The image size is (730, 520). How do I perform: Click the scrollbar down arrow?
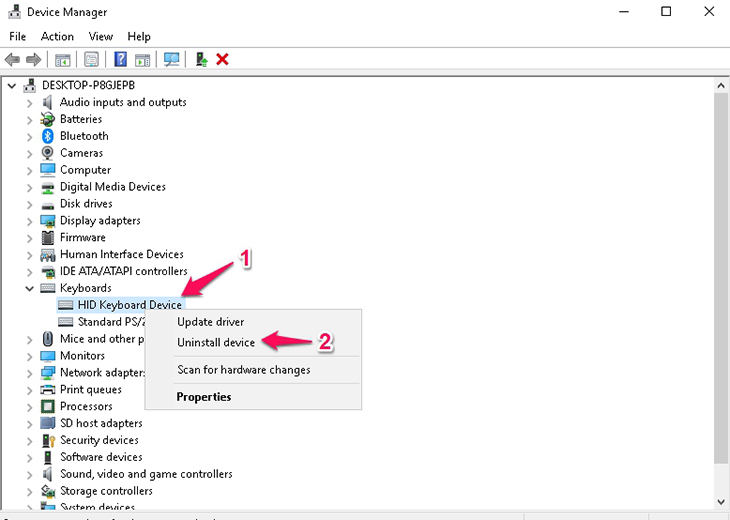click(721, 502)
